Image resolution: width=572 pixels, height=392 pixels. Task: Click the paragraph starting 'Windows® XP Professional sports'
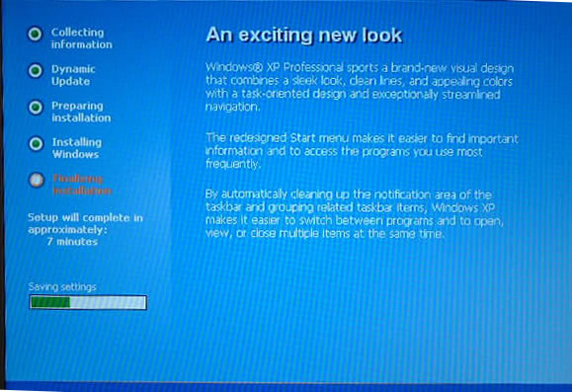(360, 88)
